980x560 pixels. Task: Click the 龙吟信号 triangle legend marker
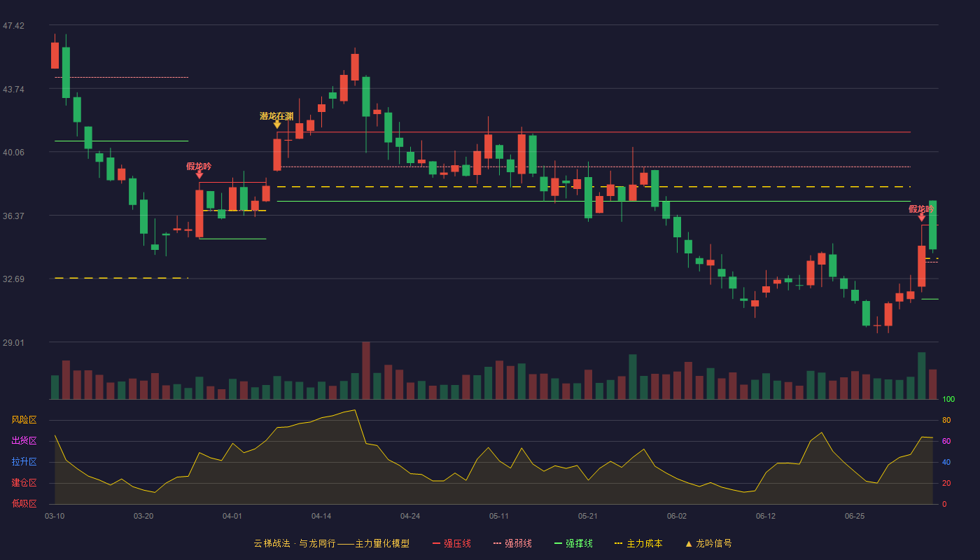tap(689, 543)
